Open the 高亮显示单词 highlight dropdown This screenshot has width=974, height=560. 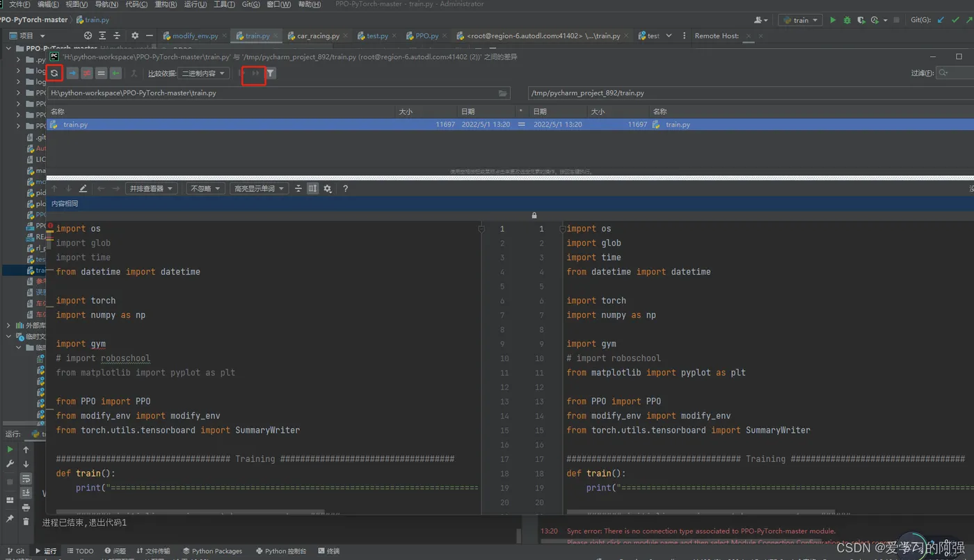259,189
